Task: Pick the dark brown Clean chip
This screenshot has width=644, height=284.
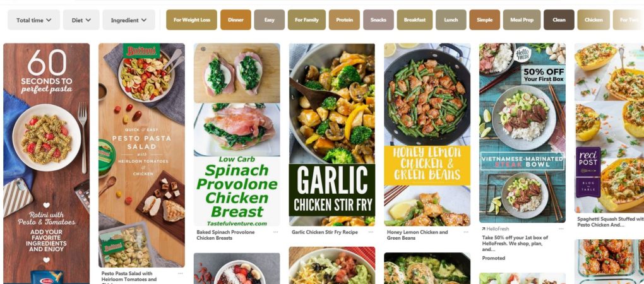Action: [559, 20]
